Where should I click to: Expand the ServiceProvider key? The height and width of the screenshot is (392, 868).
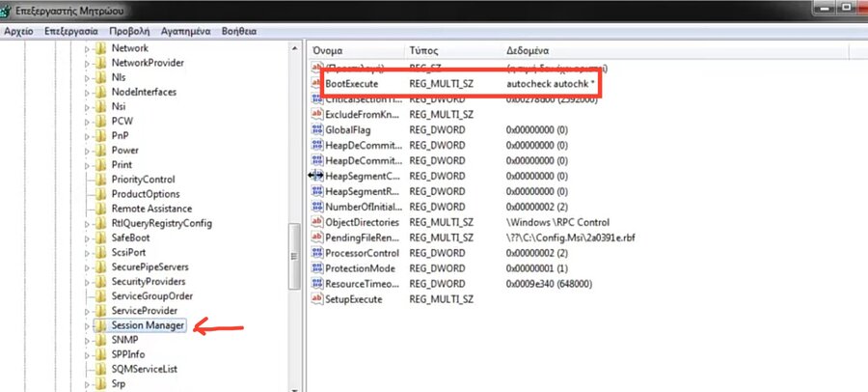coord(87,311)
